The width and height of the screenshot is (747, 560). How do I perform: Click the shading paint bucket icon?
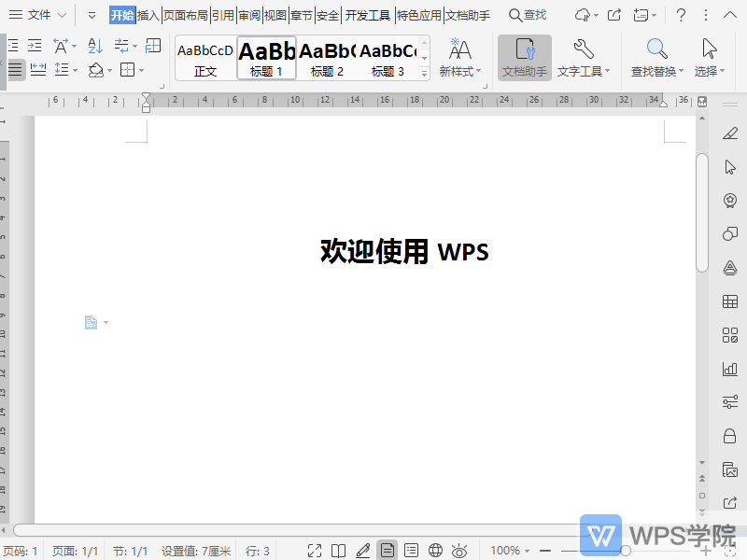96,71
